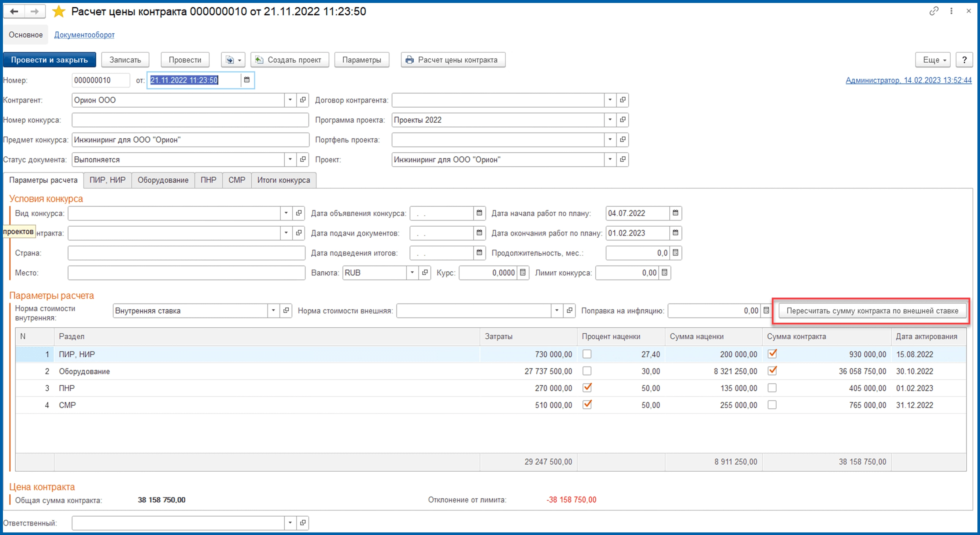This screenshot has width=980, height=535.
Task: Click the back navigation arrow
Action: coord(14,11)
